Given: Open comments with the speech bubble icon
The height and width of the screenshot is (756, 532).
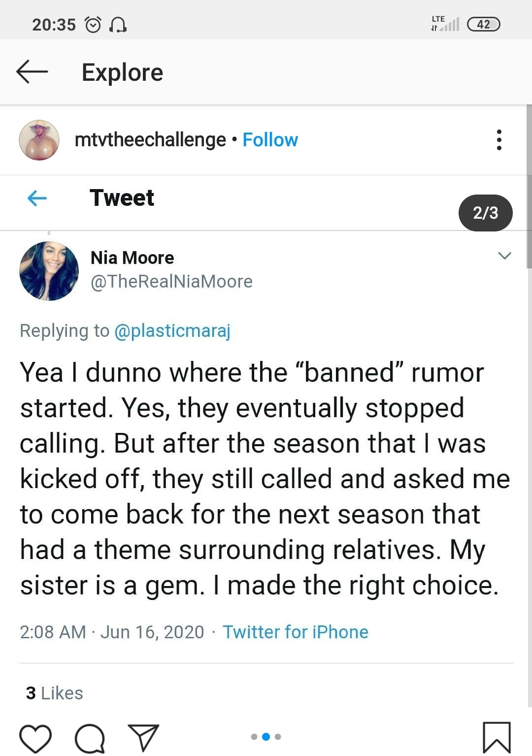Looking at the screenshot, I should click(90, 738).
